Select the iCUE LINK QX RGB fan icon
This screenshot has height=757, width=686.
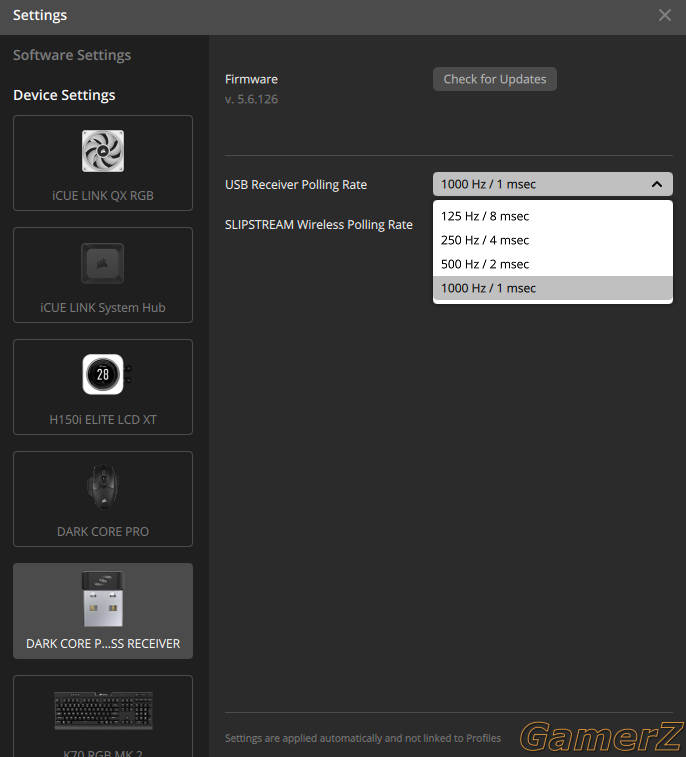click(103, 151)
